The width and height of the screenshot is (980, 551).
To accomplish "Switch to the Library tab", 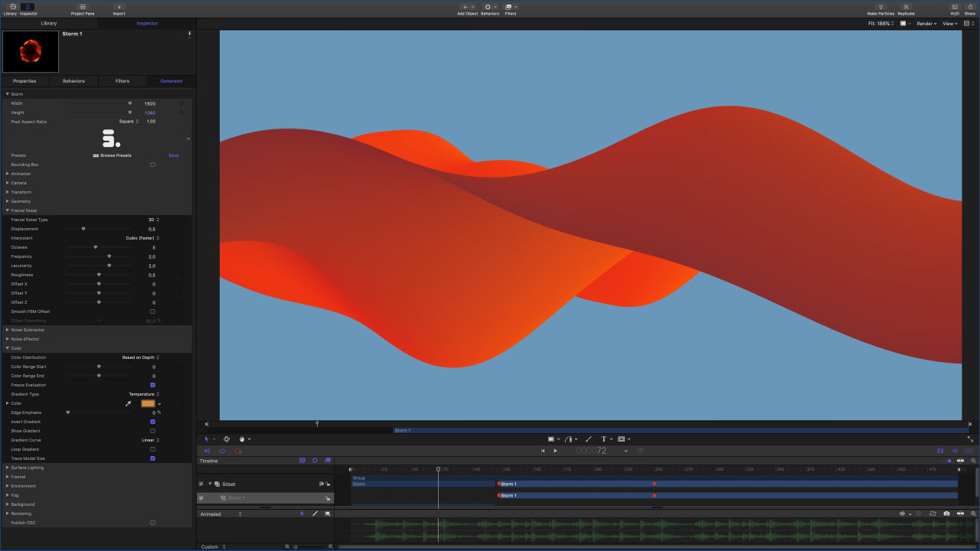I will pyautogui.click(x=49, y=23).
